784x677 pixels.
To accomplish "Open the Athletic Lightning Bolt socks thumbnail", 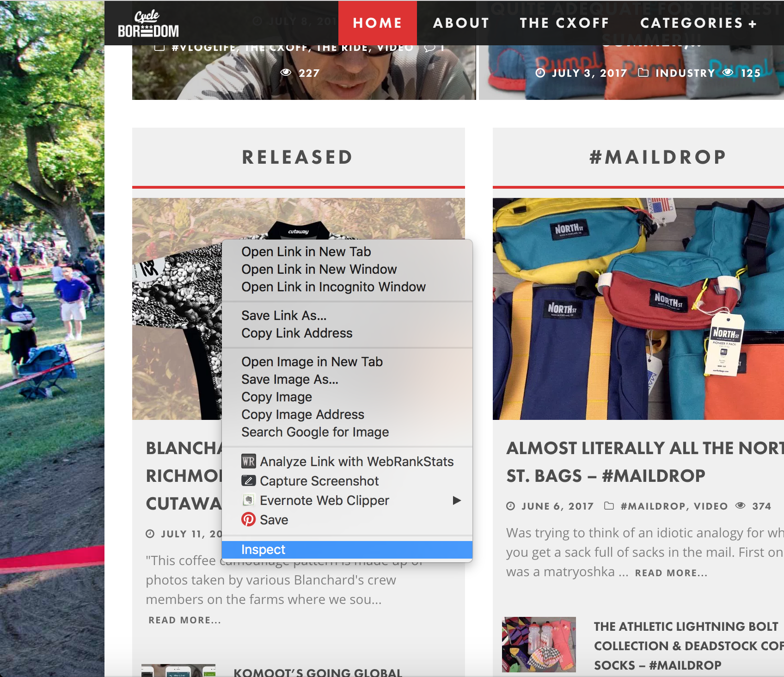I will (x=539, y=645).
